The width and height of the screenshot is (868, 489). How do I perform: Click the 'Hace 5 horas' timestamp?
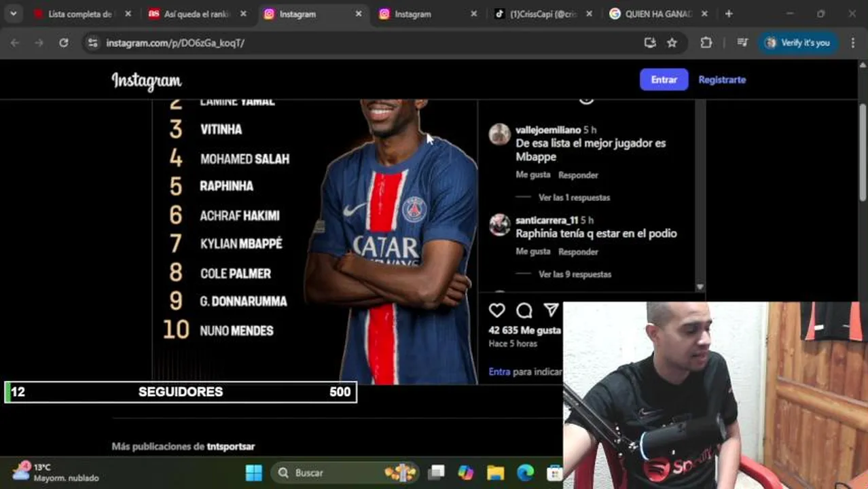tap(513, 344)
